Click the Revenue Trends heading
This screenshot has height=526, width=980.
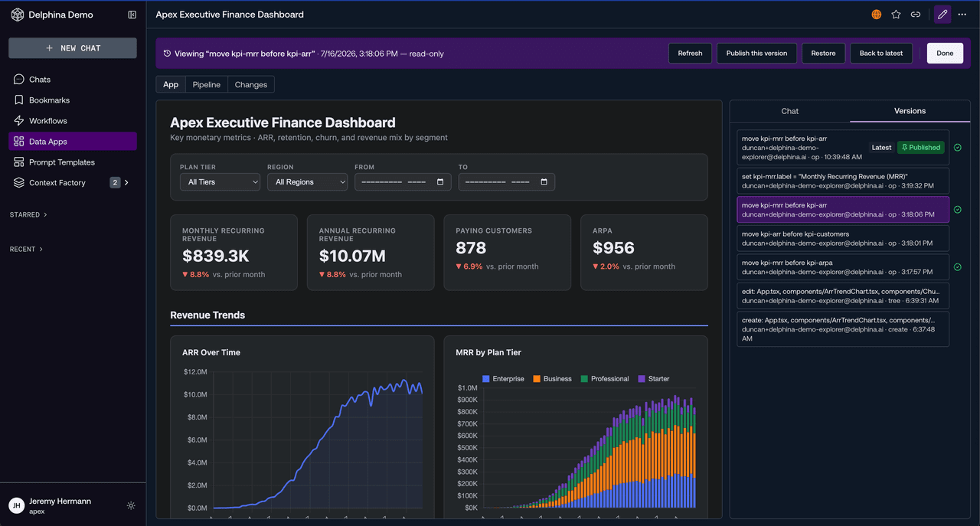coord(207,315)
